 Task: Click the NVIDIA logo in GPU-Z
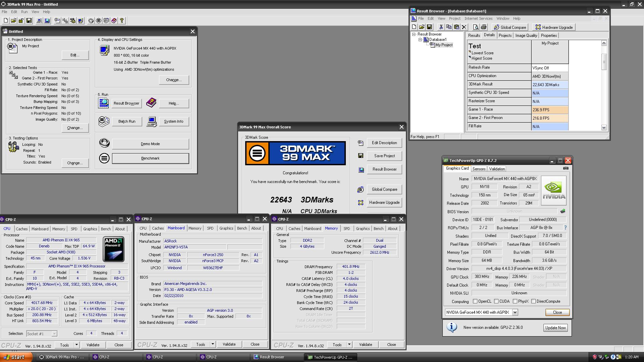(x=554, y=191)
